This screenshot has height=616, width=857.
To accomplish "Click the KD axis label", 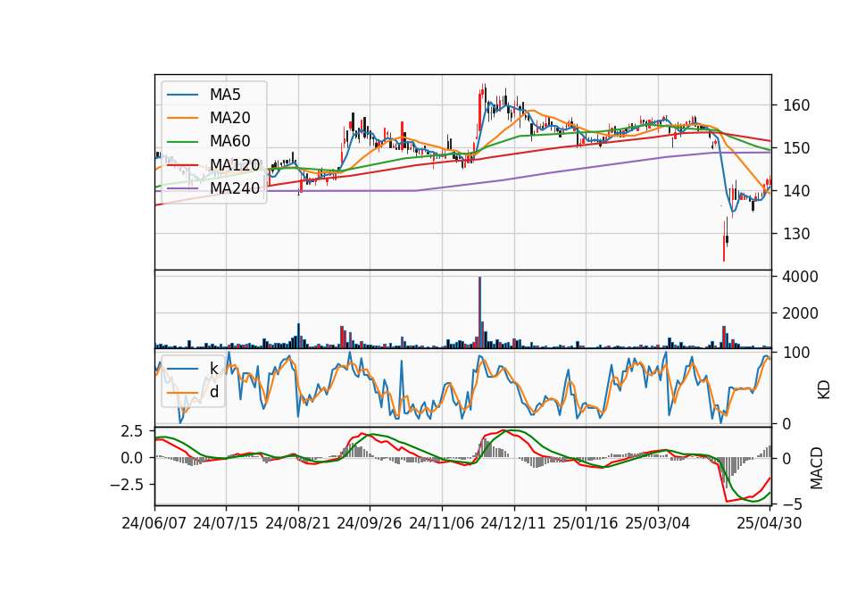I will tap(824, 389).
